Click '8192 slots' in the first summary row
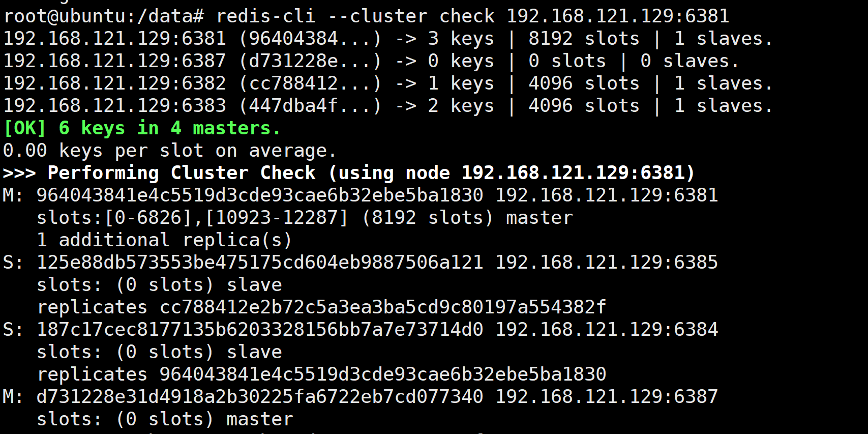Image resolution: width=868 pixels, height=434 pixels. [x=584, y=39]
